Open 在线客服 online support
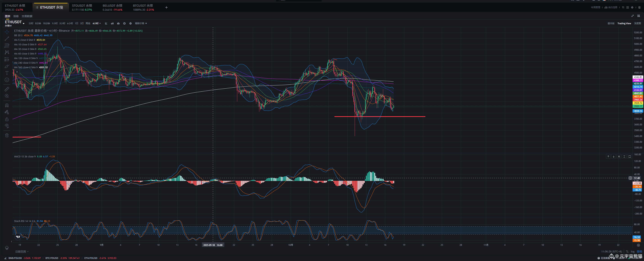Viewport: 644px width, 261px height. pos(604,258)
